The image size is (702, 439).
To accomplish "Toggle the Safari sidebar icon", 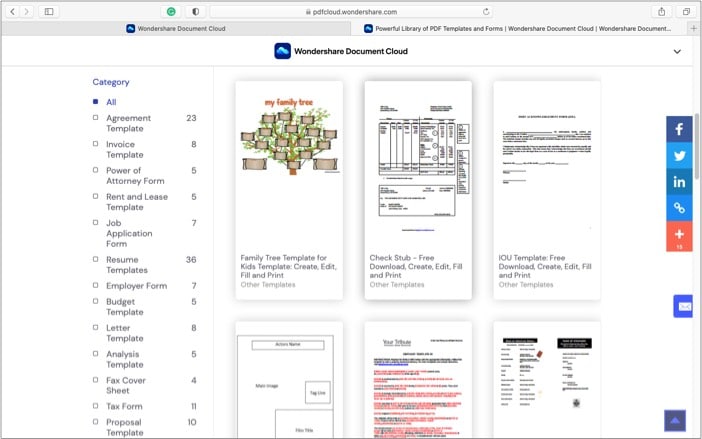I will click(x=49, y=12).
